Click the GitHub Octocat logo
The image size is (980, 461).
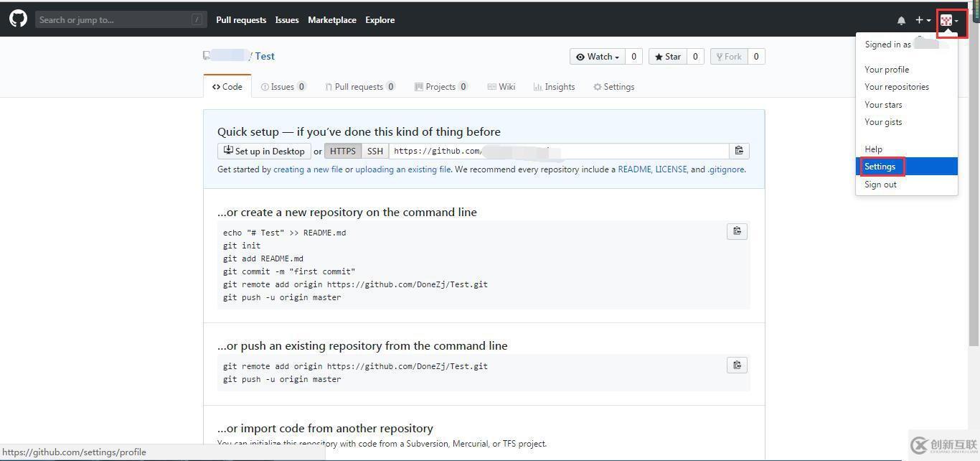pyautogui.click(x=18, y=19)
